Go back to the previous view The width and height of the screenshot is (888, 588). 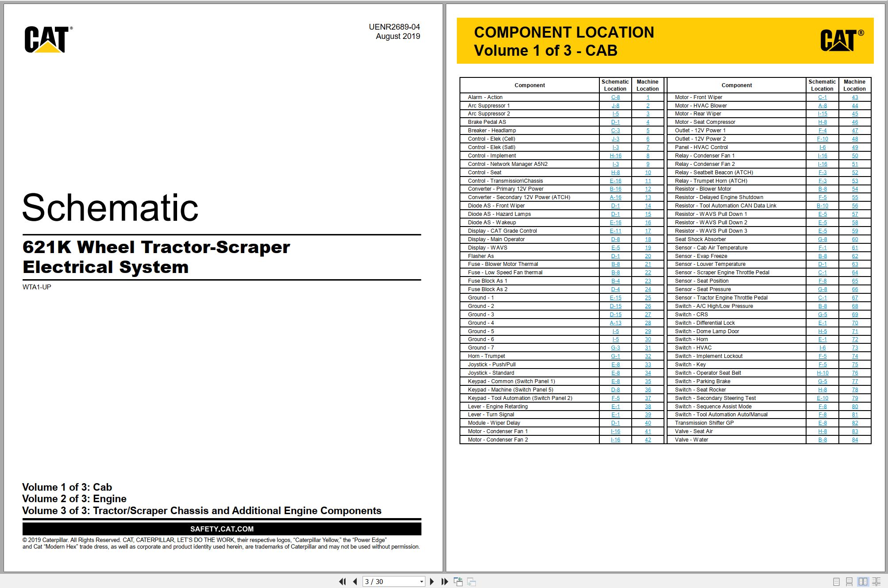[x=458, y=581]
